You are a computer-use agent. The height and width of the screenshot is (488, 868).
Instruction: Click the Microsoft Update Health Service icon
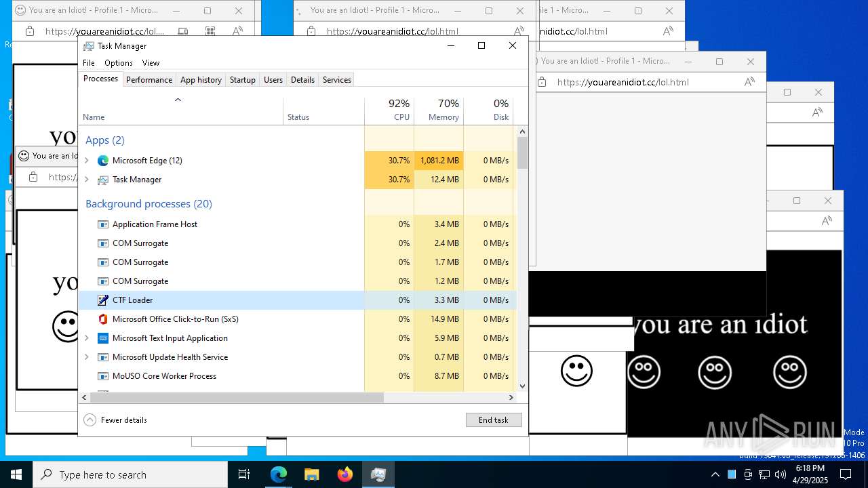[103, 357]
